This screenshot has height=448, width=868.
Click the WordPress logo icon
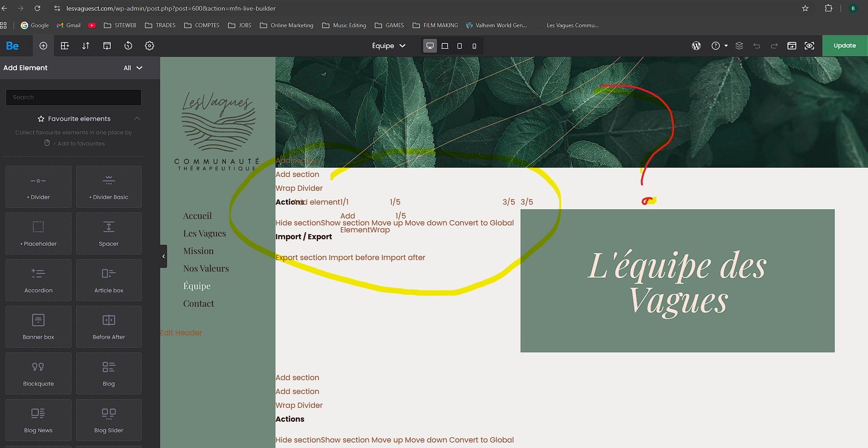tap(696, 46)
